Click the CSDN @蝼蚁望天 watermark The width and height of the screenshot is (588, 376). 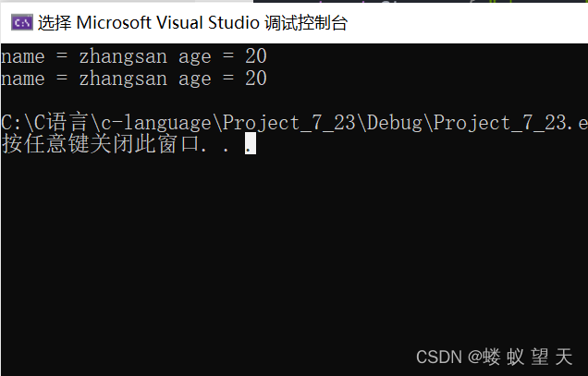[495, 357]
